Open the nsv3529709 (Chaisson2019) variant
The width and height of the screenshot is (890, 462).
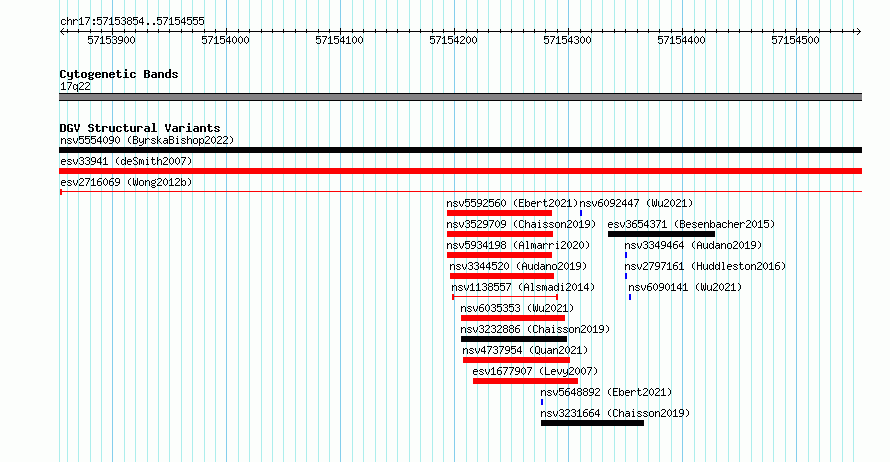click(521, 224)
